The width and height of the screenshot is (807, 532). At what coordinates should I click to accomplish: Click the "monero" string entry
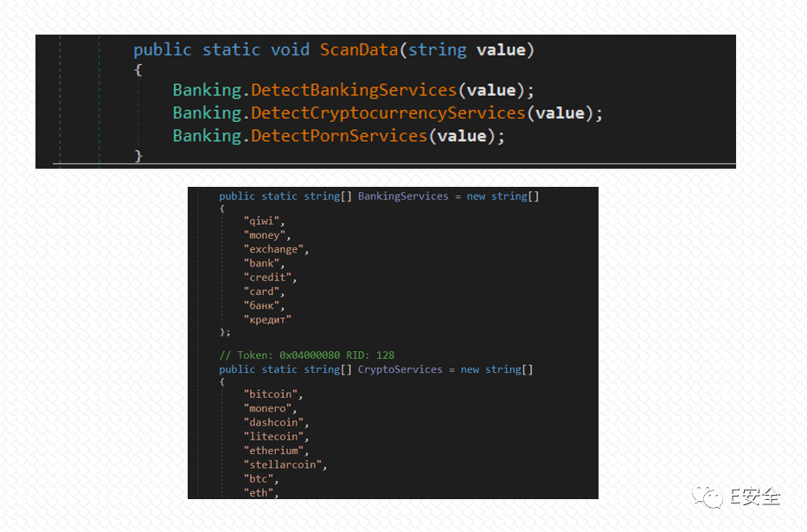[x=267, y=408]
